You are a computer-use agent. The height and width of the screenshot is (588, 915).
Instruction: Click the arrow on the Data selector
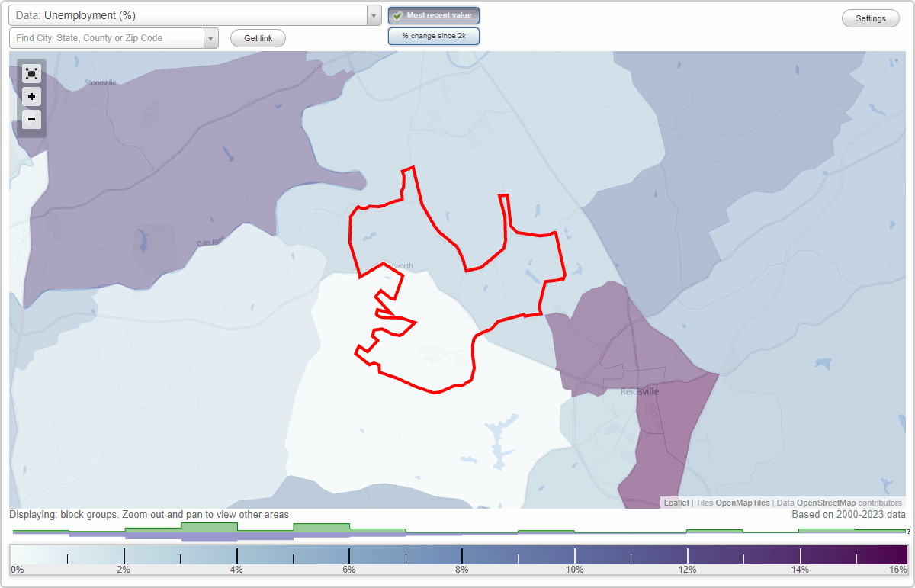(373, 15)
